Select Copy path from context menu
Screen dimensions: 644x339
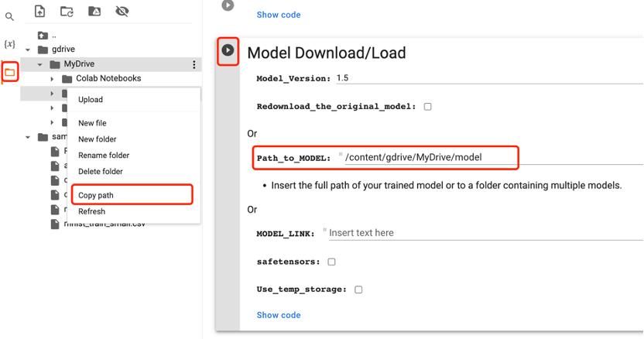(96, 195)
